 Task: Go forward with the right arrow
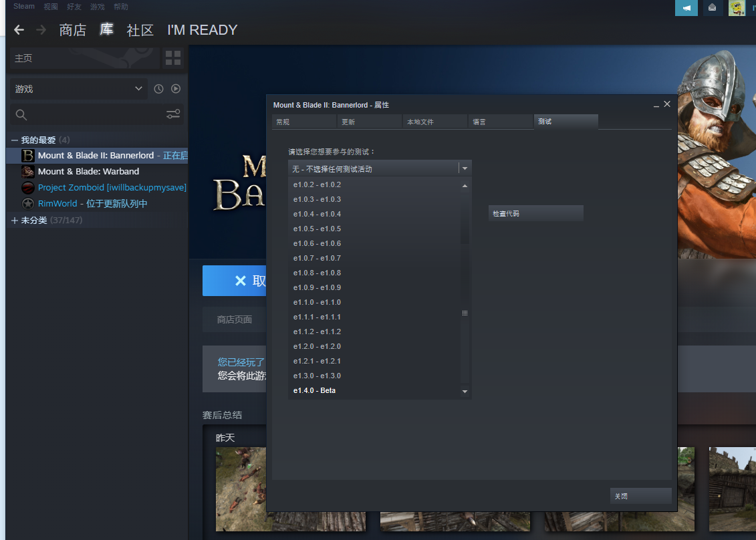click(41, 30)
